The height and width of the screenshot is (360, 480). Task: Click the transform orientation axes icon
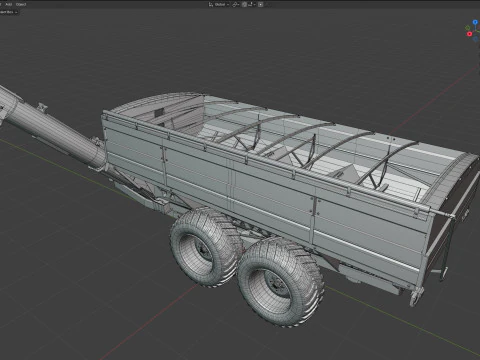211,4
